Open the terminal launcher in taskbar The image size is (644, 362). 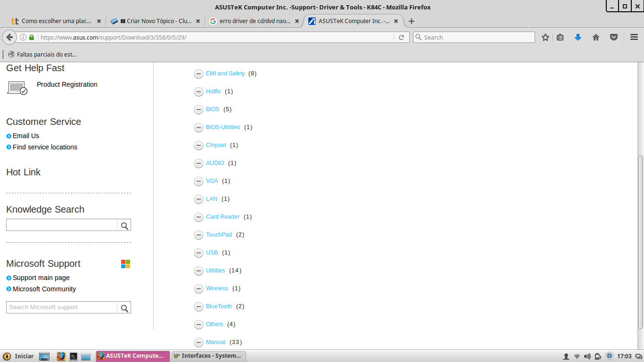tap(74, 356)
